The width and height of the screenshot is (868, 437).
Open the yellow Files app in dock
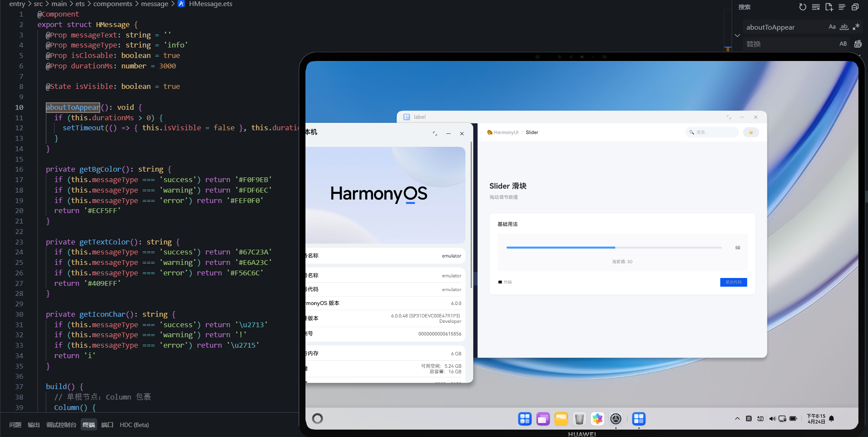[x=561, y=419]
